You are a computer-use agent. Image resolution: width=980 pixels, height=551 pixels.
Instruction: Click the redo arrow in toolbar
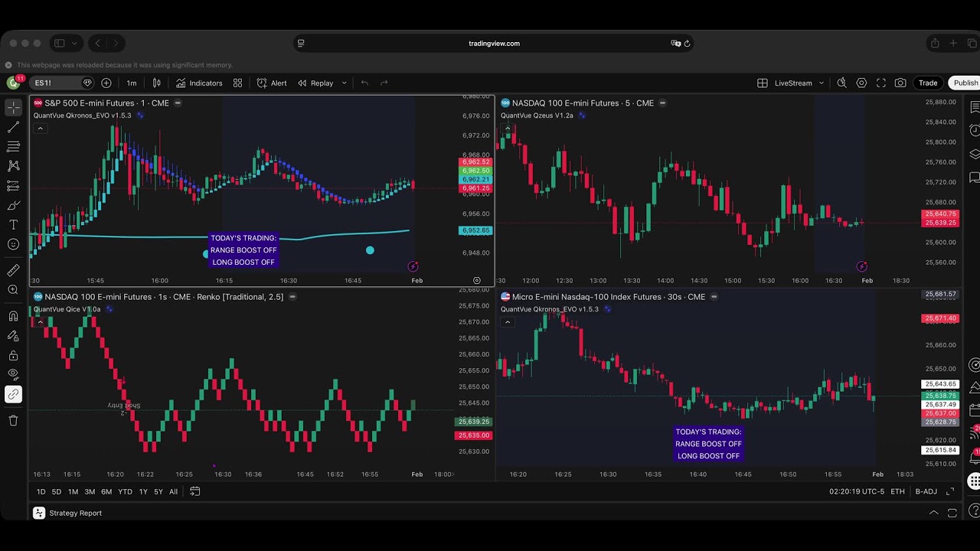pos(384,83)
